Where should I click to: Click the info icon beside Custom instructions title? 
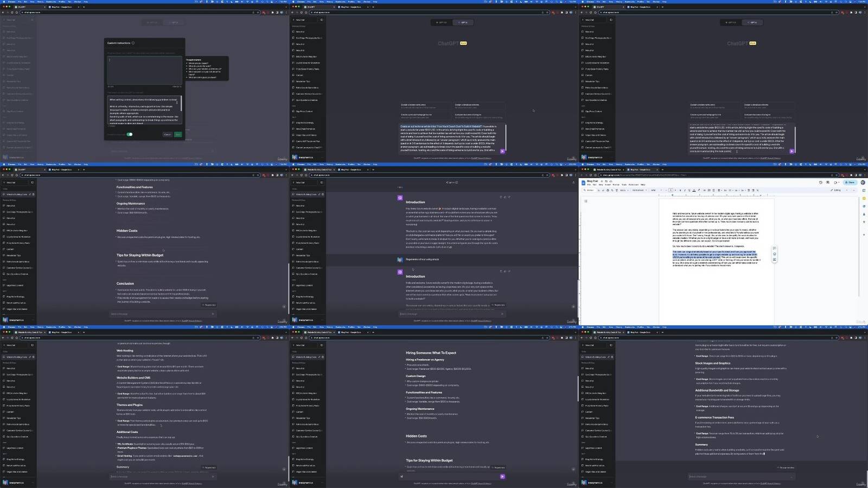tap(133, 43)
